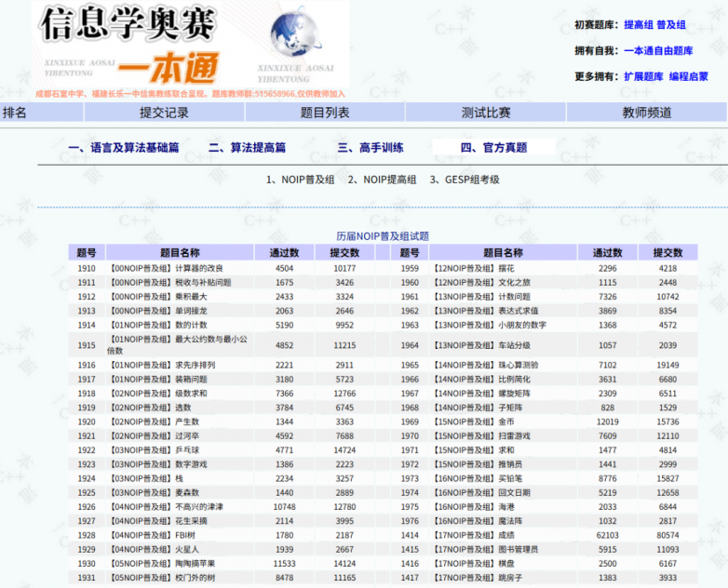Open the 提交记录 page

[x=164, y=113]
